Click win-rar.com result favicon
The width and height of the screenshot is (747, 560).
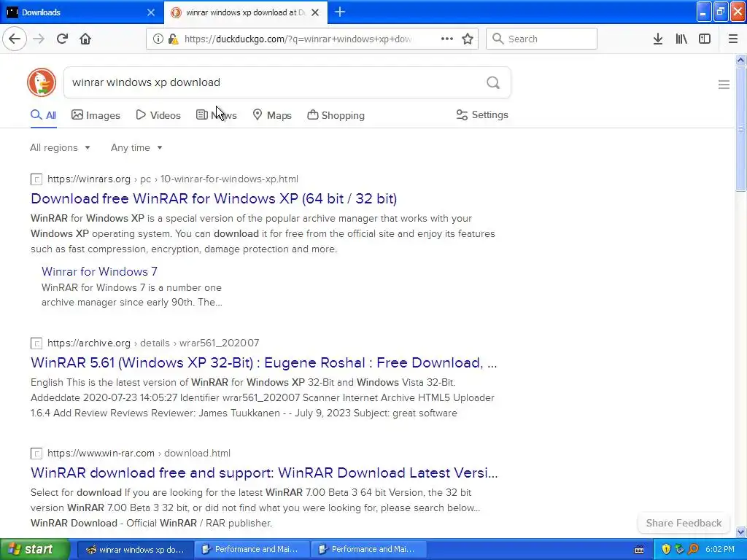[36, 454]
